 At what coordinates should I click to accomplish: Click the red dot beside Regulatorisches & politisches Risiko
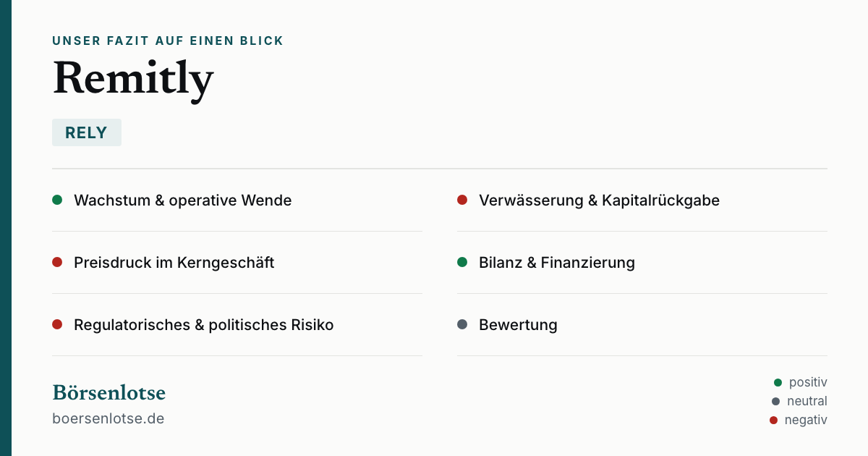tap(57, 324)
